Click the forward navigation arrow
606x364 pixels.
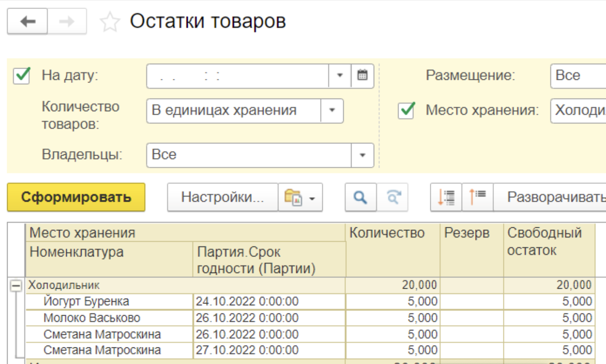coord(67,22)
